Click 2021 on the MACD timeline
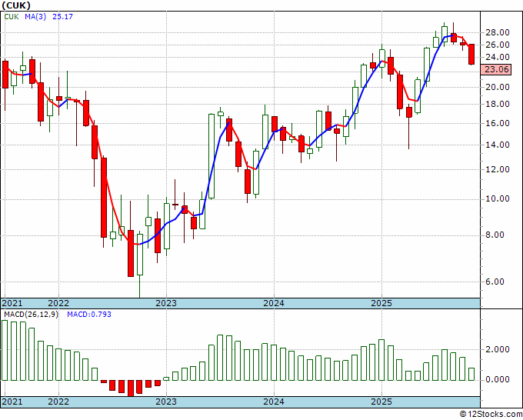 pos(12,402)
